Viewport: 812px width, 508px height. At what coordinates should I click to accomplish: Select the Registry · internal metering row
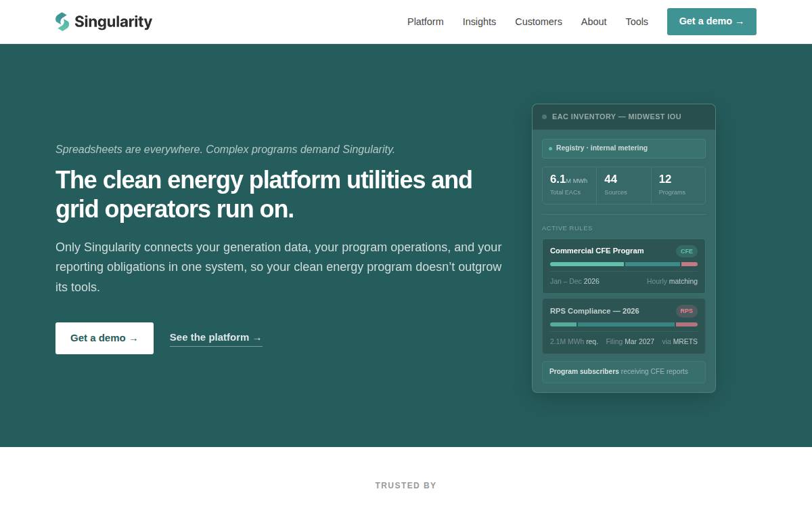click(x=624, y=148)
